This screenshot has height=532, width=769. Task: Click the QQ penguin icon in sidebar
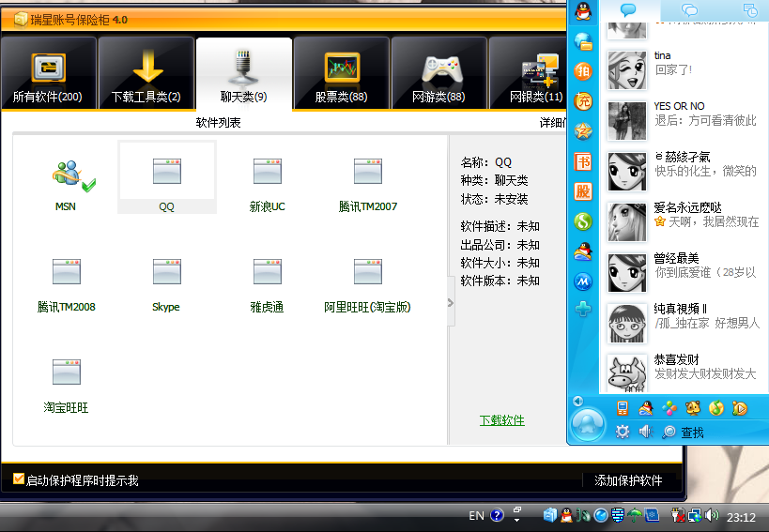pyautogui.click(x=583, y=10)
